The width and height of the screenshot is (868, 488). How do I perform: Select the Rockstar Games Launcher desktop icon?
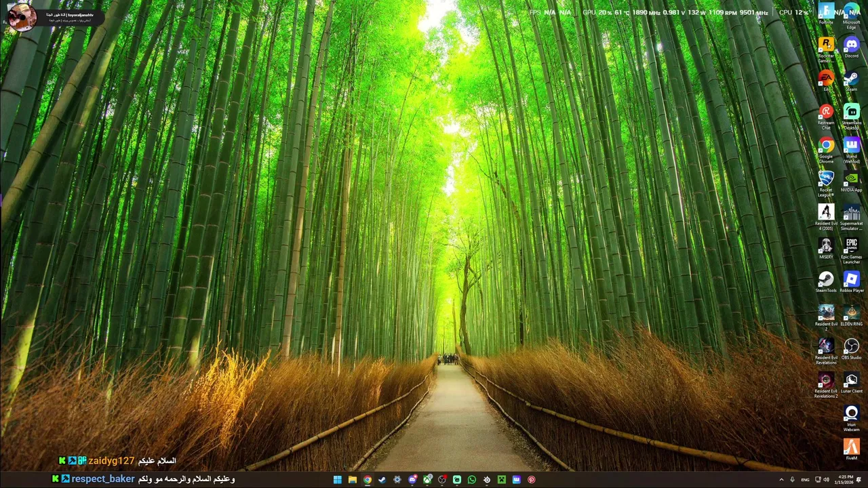pos(826,49)
